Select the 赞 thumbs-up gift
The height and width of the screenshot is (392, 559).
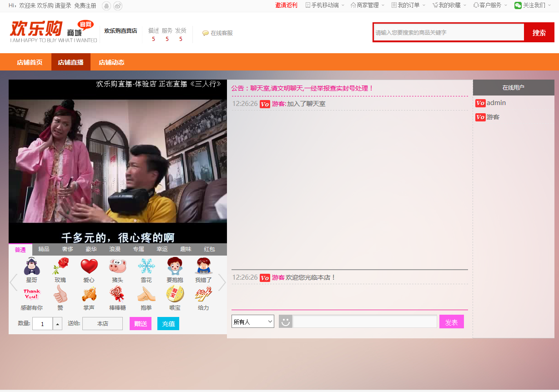[x=60, y=294]
